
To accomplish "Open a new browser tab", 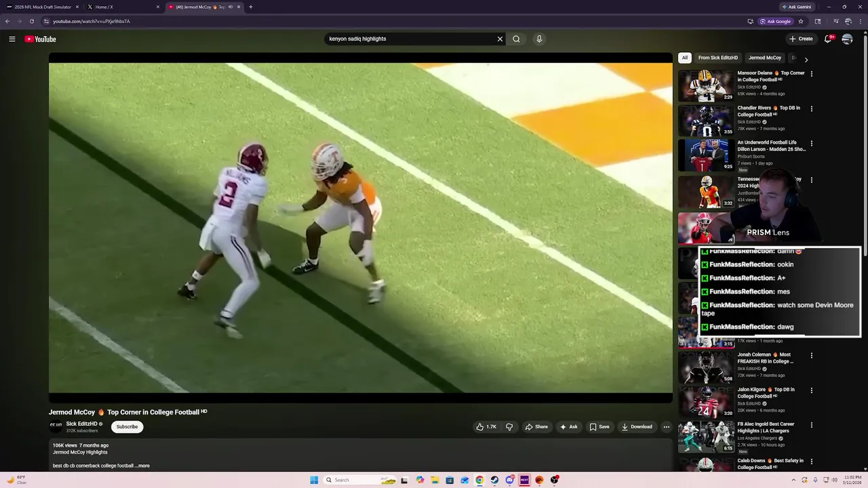I will point(251,7).
